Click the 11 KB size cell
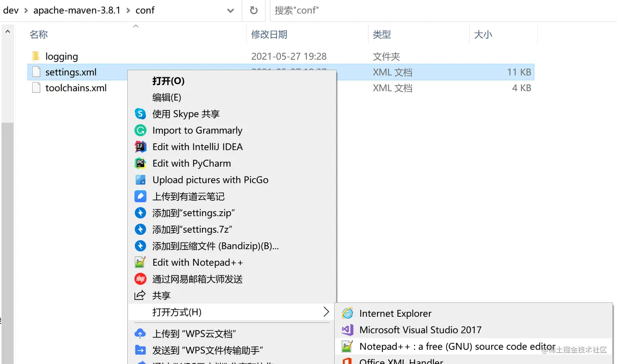Screen dimensions: 617x364 [x=519, y=72]
